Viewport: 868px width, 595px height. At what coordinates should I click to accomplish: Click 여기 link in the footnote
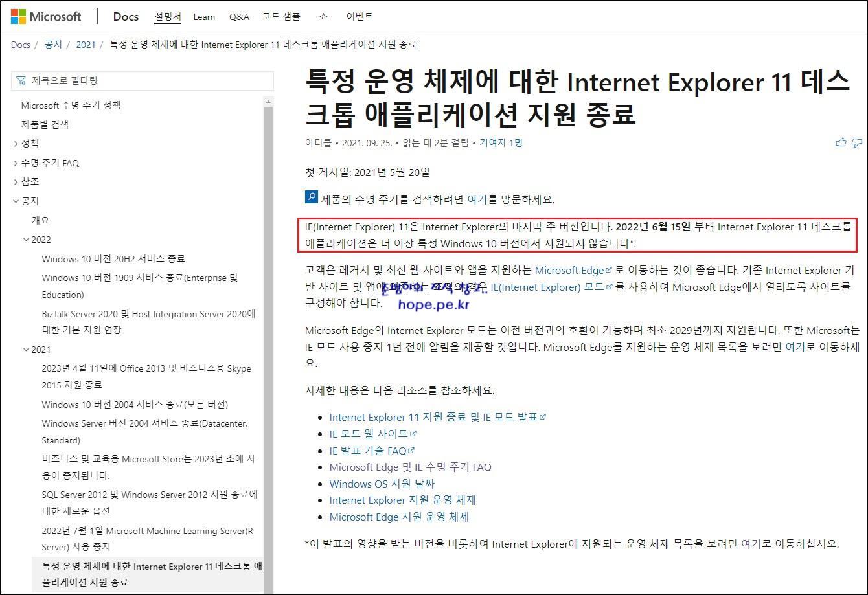tap(751, 543)
